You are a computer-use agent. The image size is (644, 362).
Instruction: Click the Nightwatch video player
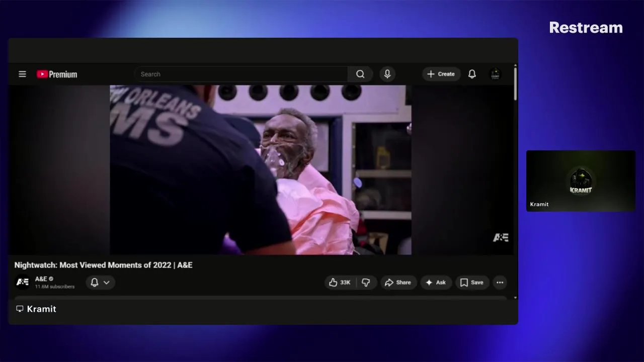(x=261, y=169)
